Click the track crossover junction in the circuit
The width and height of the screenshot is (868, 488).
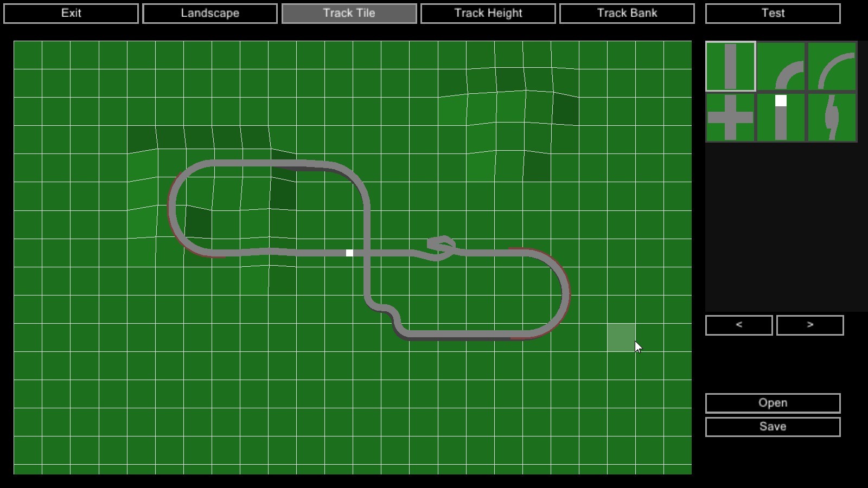(368, 252)
